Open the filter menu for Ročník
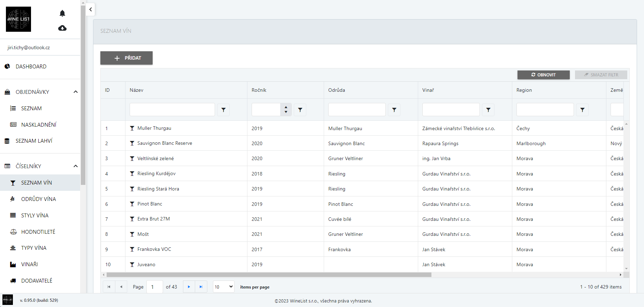This screenshot has height=307, width=644. pyautogui.click(x=300, y=110)
